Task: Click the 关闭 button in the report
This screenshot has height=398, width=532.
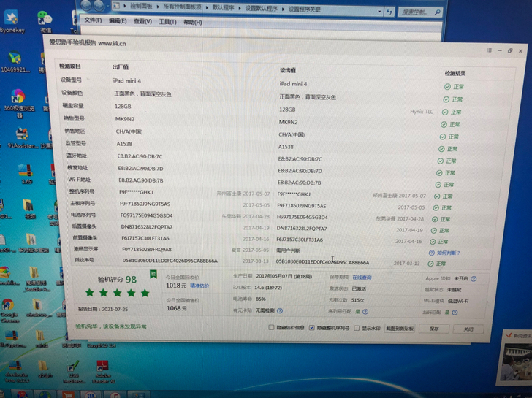Action: pos(468,329)
